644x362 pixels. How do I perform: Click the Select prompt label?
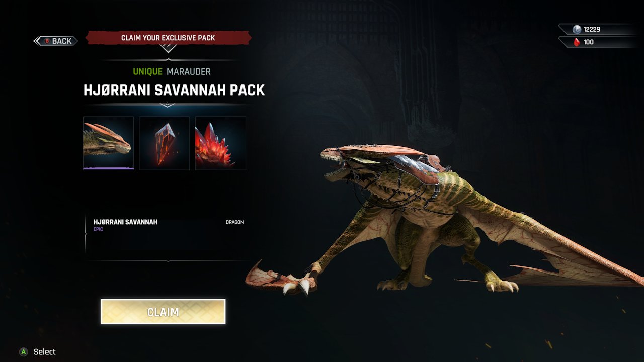[x=45, y=352]
